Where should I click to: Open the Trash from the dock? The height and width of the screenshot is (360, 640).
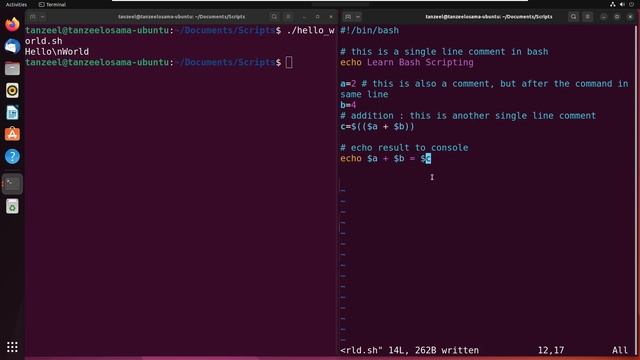tap(12, 206)
